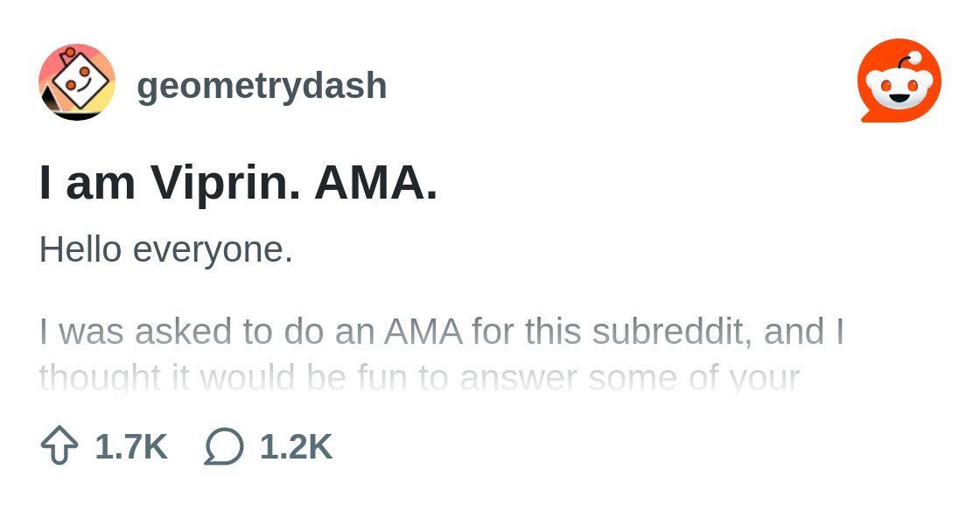Image resolution: width=980 pixels, height=511 pixels.
Task: Click the word AMA in the body preview
Action: (422, 332)
